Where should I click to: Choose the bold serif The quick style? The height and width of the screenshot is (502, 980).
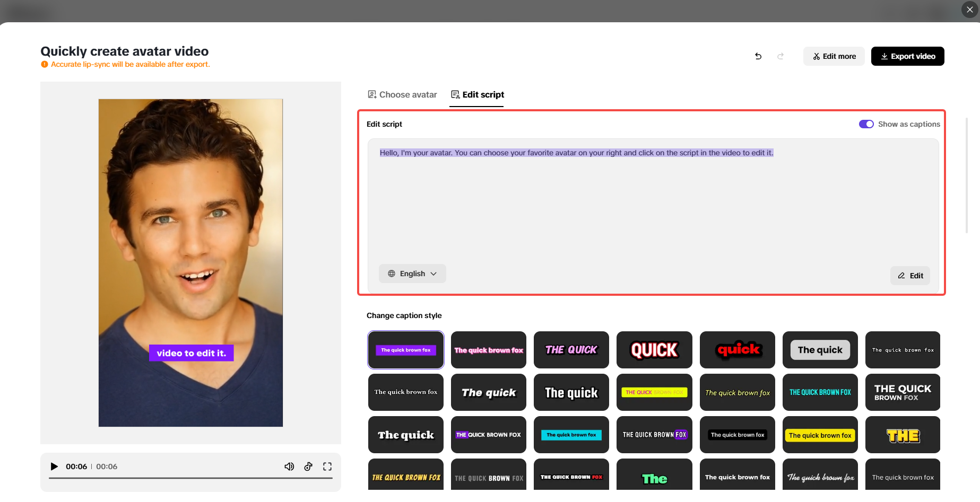[x=406, y=435]
